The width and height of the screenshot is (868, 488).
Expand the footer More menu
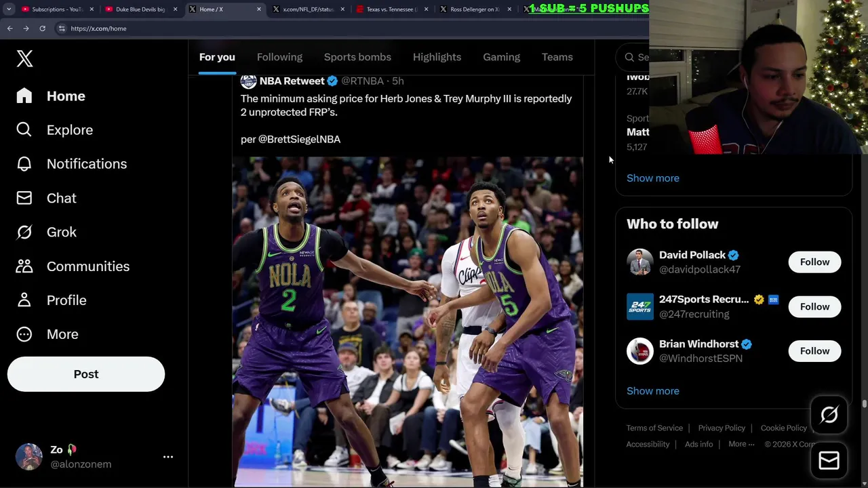(741, 444)
